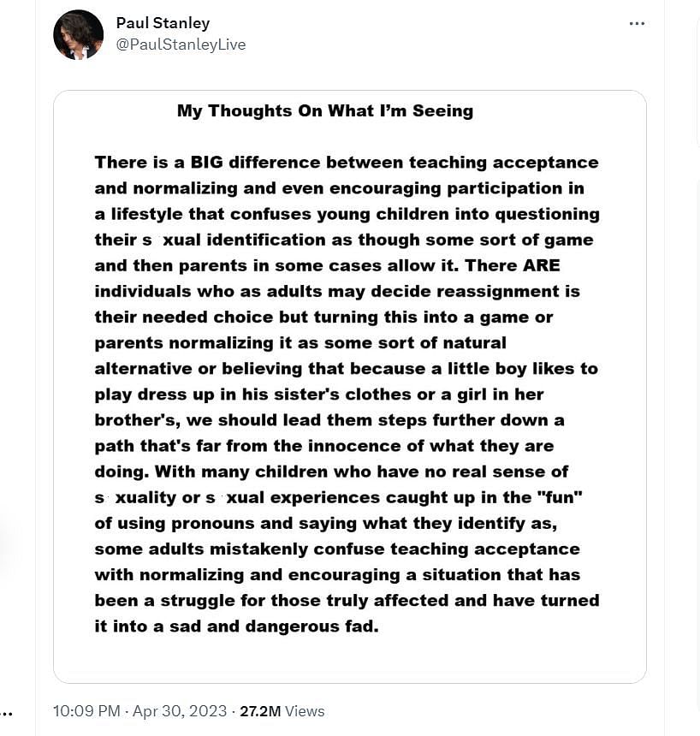This screenshot has width=700, height=736.
Task: Open the 10:09 PM timestamp link
Action: [86, 711]
